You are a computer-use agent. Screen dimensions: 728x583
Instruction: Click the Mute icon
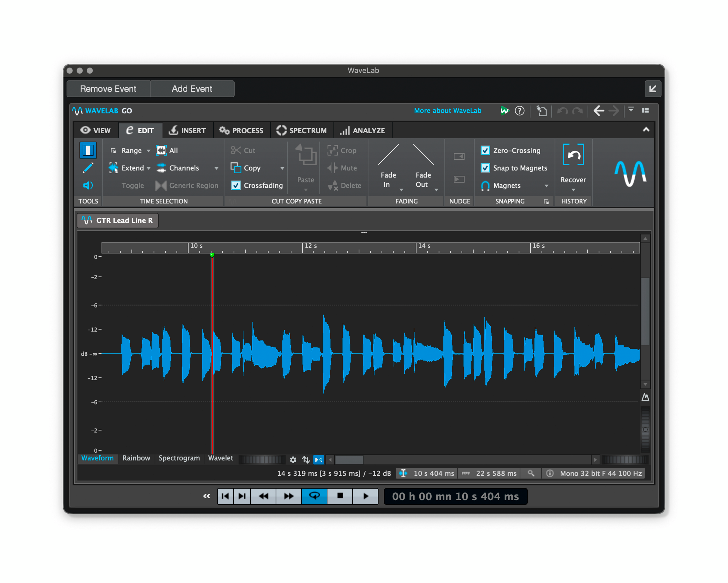(333, 168)
